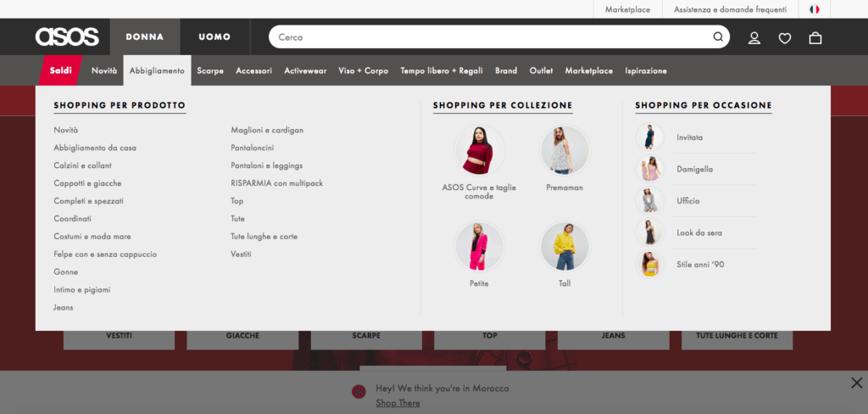Select Maglioni e cardigan
The image size is (868, 414).
[x=267, y=130]
